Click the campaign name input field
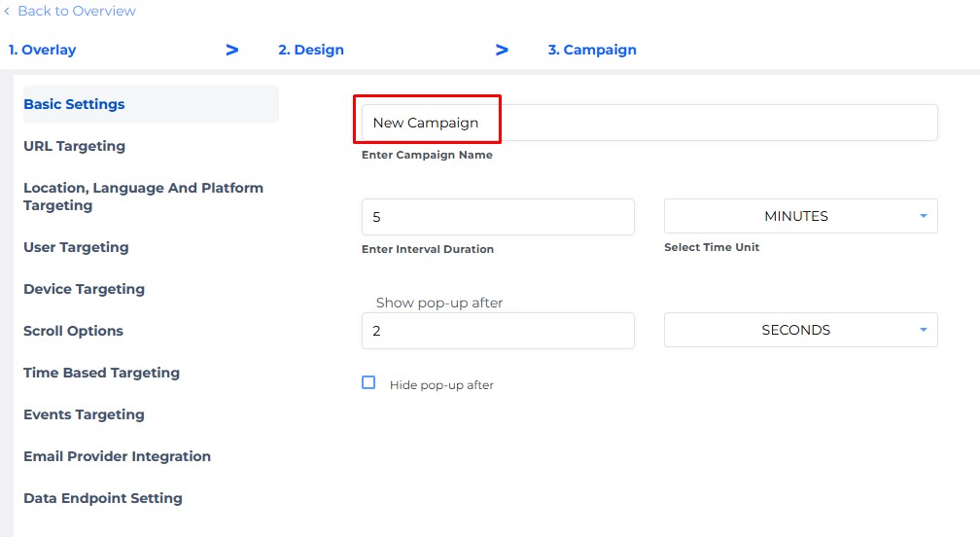Screen dimensions: 980x537 coord(649,123)
